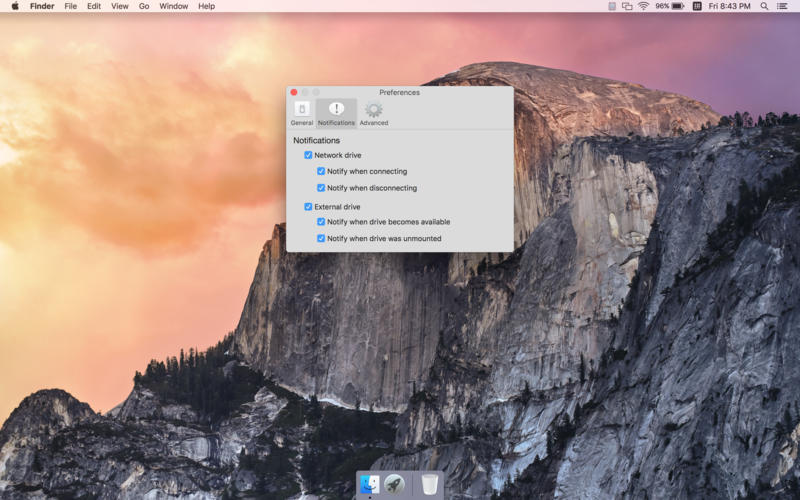The image size is (800, 500).
Task: Uncheck Notify when connecting
Action: 321,171
